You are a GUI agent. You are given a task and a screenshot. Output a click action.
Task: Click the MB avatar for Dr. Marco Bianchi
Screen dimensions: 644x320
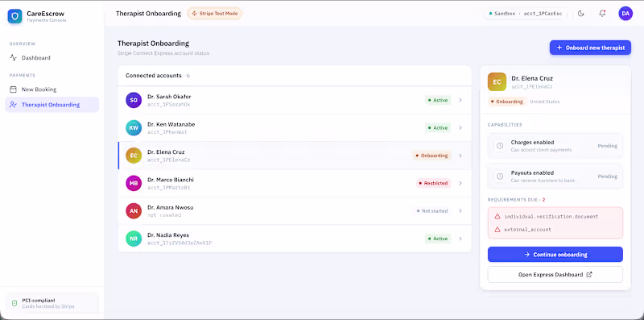[x=134, y=183]
